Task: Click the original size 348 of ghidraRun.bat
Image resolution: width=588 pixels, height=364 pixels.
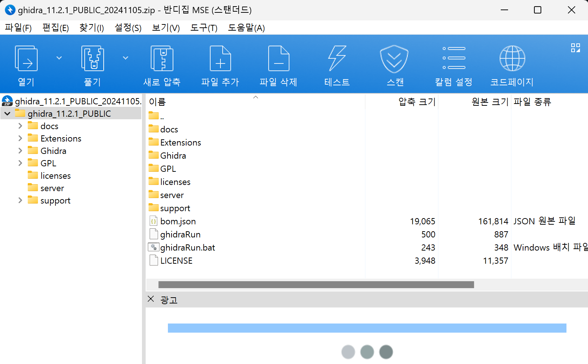Action: pyautogui.click(x=501, y=248)
